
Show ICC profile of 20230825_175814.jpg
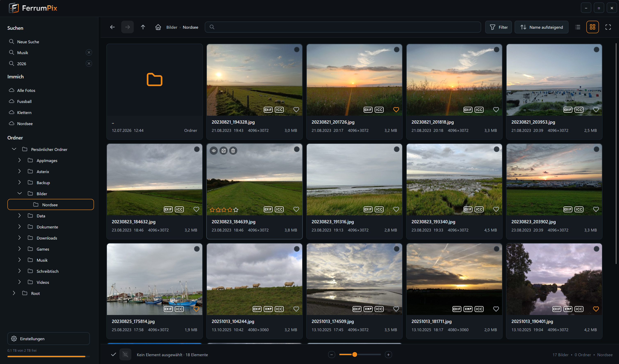179,309
